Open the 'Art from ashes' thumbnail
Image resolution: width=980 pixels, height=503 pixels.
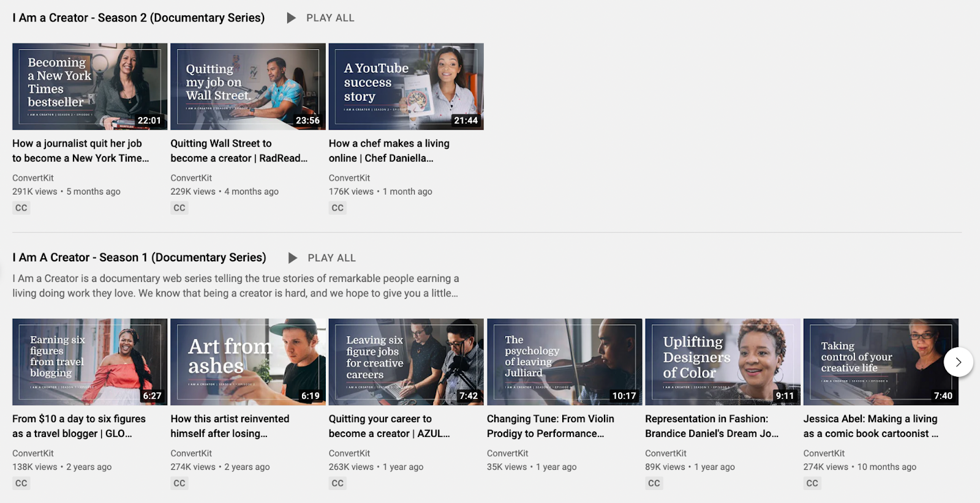click(x=248, y=362)
